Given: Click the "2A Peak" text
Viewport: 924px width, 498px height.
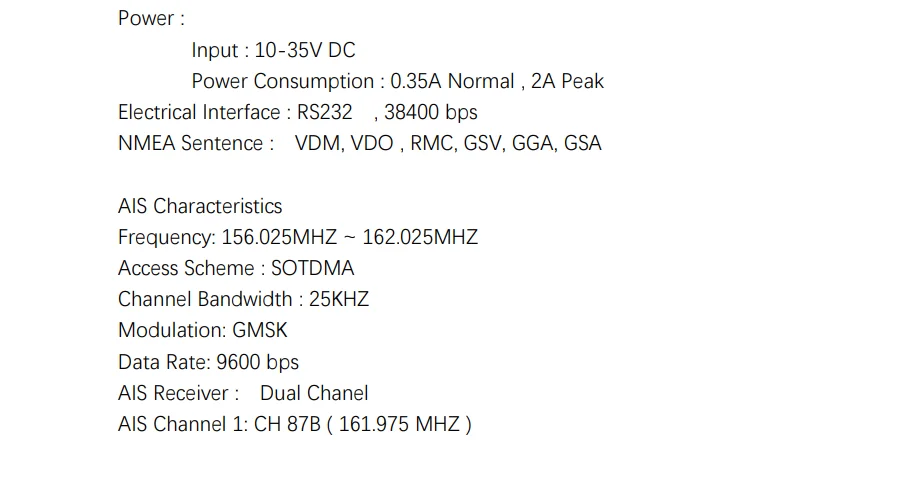Looking at the screenshot, I should pos(568,81).
